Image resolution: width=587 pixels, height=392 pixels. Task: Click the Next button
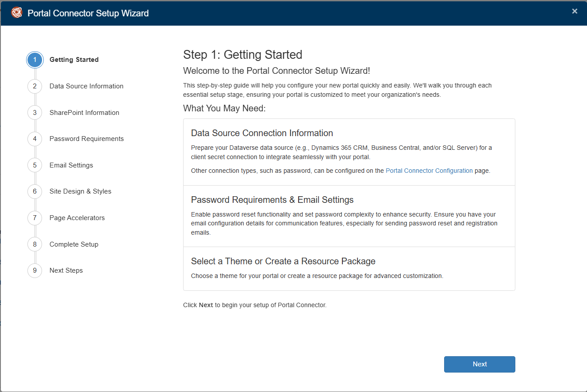click(x=480, y=364)
